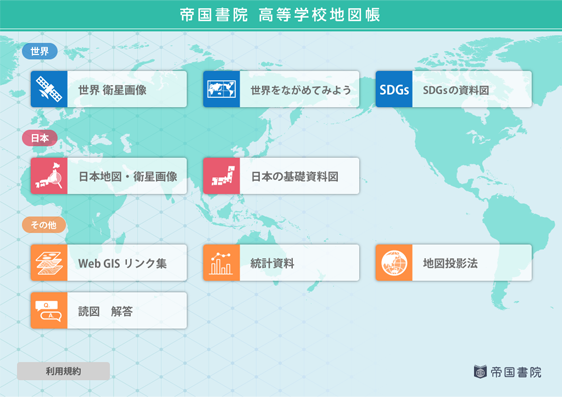This screenshot has width=562, height=397.
Task: Select the 日本 category label
Action: [39, 138]
